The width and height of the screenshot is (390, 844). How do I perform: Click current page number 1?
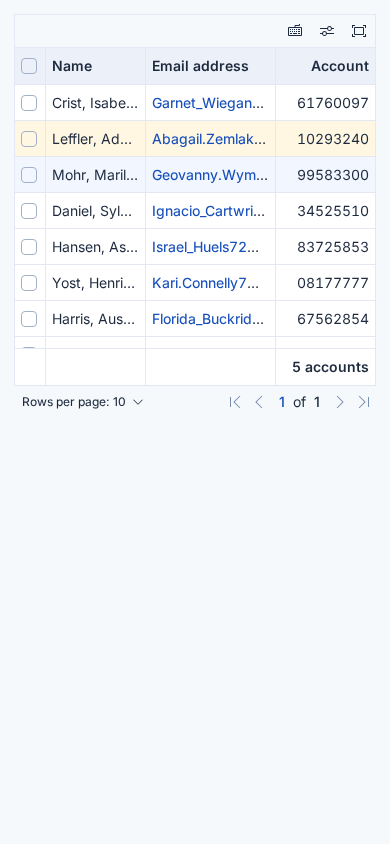tap(282, 402)
